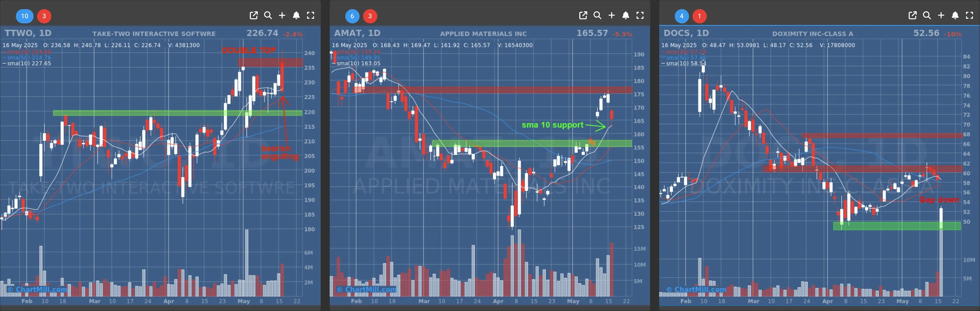Click the -5.3% change on AMAT
Viewport: 980px width, 311px height.
point(622,34)
